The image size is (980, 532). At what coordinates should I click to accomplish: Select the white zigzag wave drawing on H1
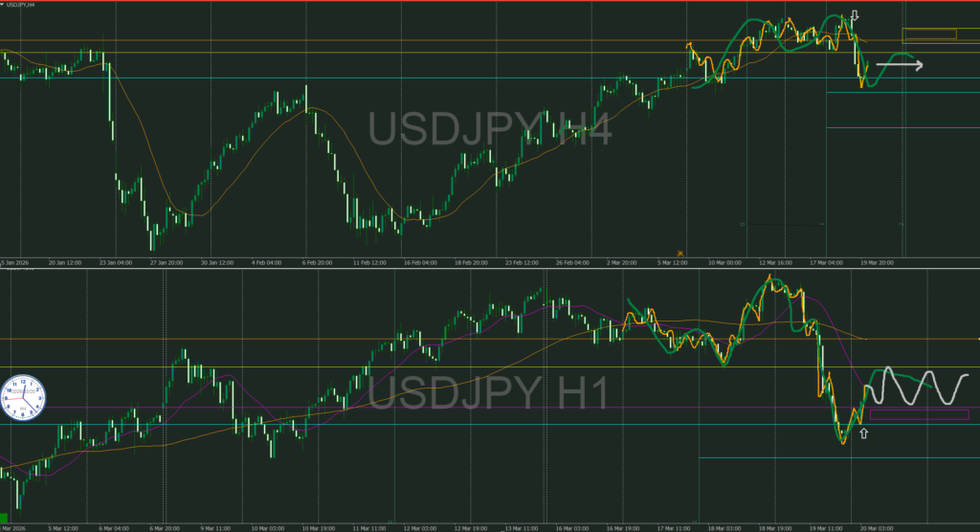pyautogui.click(x=919, y=386)
